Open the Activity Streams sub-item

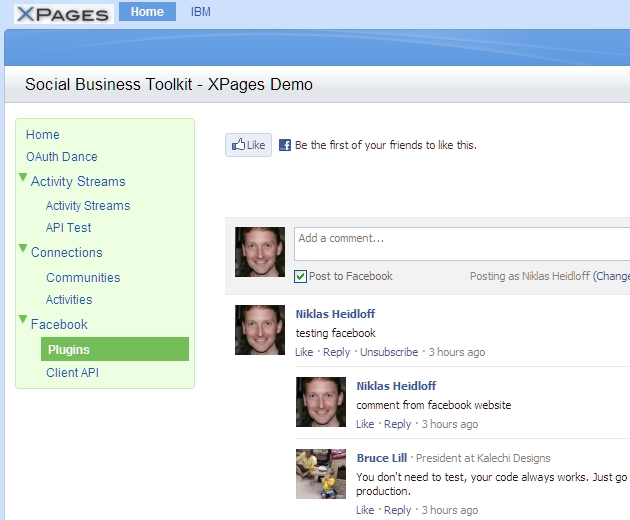[88, 206]
